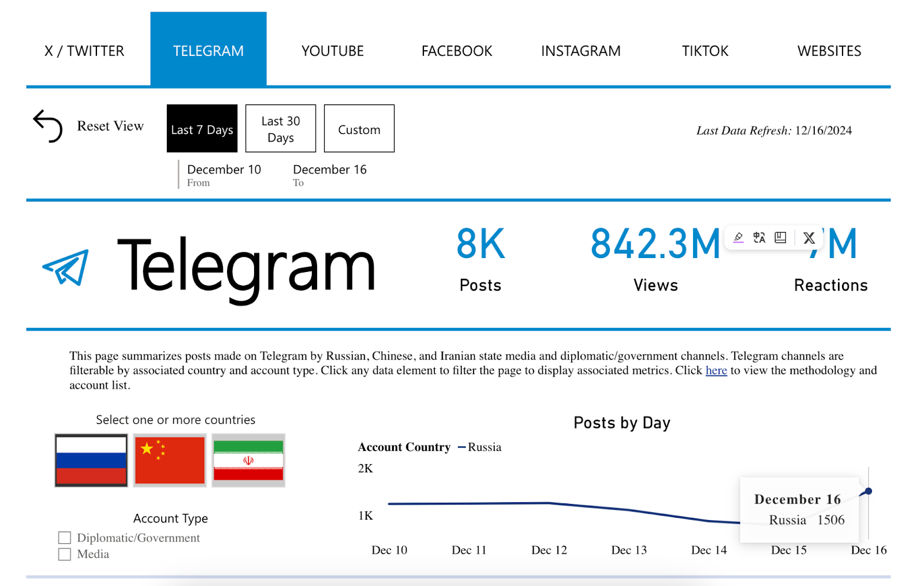The width and height of the screenshot is (924, 586).
Task: Click the Last 7 Days button
Action: coord(202,129)
